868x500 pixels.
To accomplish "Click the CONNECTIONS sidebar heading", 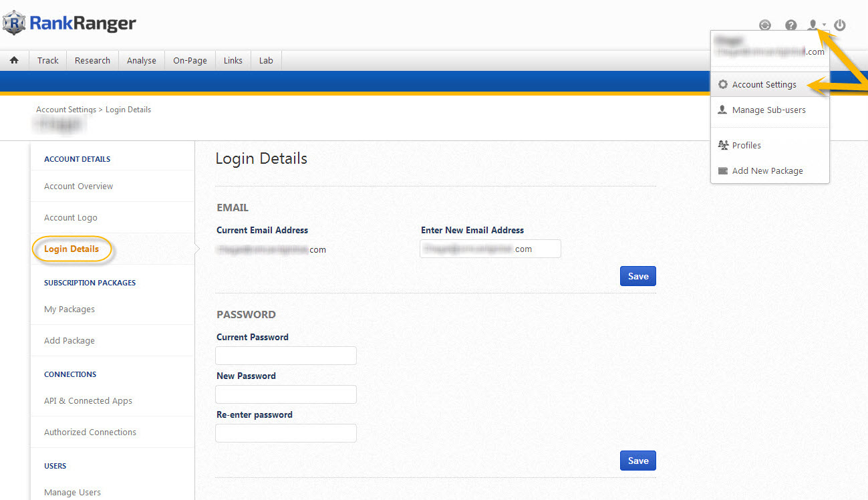I will pos(70,374).
